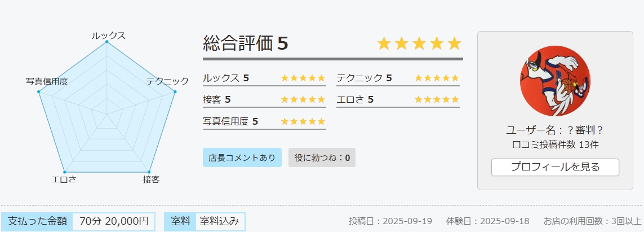Click the ルックス label on radar chart

click(108, 36)
